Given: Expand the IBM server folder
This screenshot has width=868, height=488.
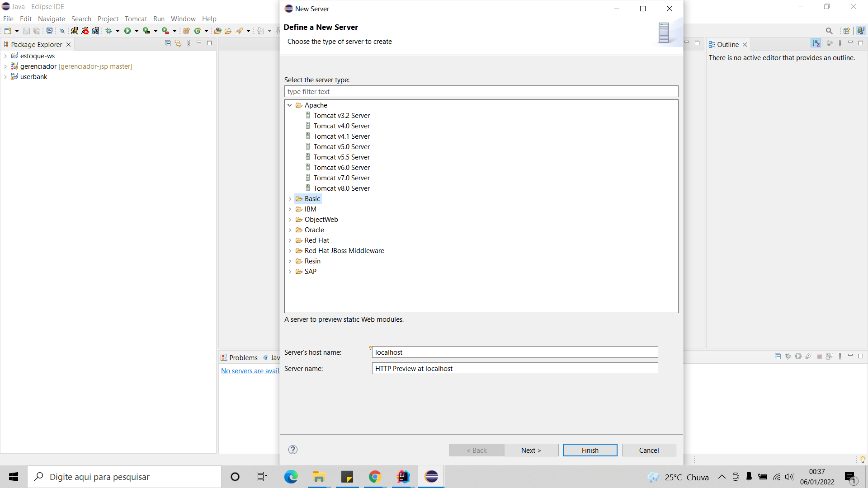Looking at the screenshot, I should coord(290,209).
